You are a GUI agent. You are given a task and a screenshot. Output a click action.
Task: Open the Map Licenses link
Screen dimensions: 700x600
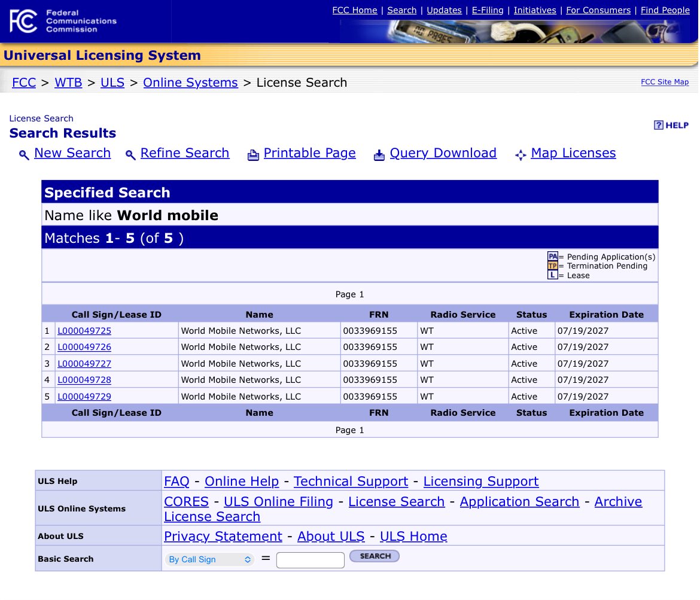573,153
